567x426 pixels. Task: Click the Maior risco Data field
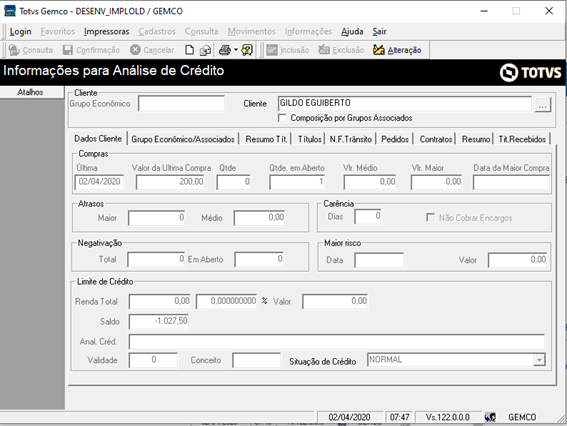tap(379, 260)
